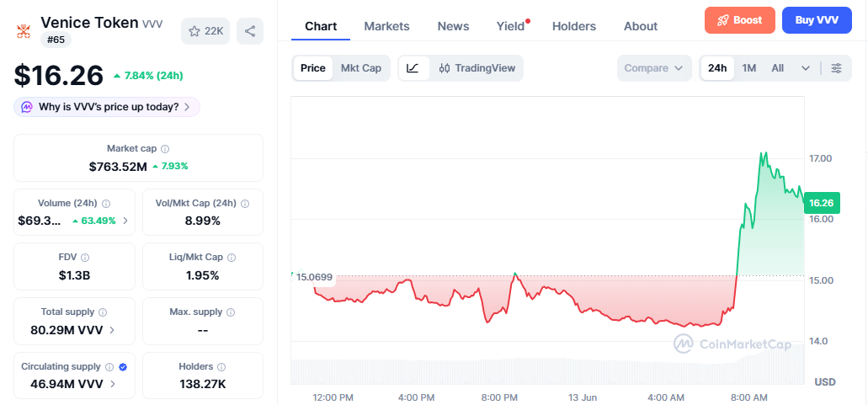Add VVV to watchlist via star button
868x405 pixels.
pos(205,31)
